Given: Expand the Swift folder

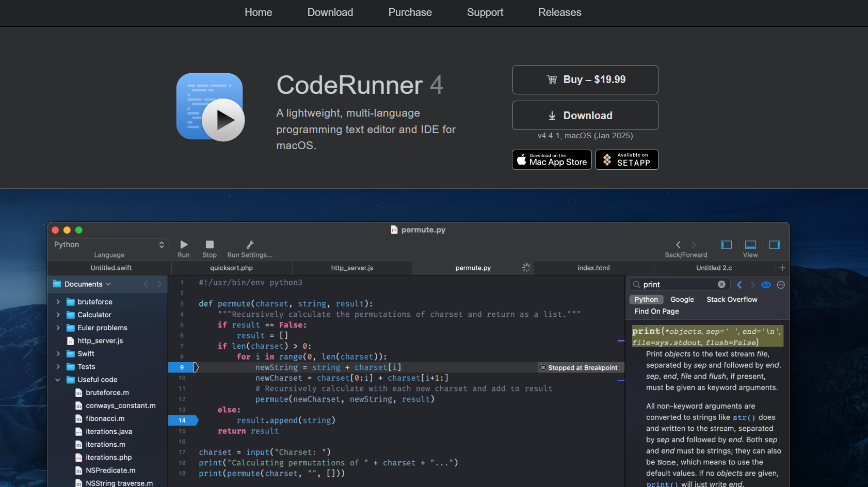Looking at the screenshot, I should pyautogui.click(x=58, y=353).
